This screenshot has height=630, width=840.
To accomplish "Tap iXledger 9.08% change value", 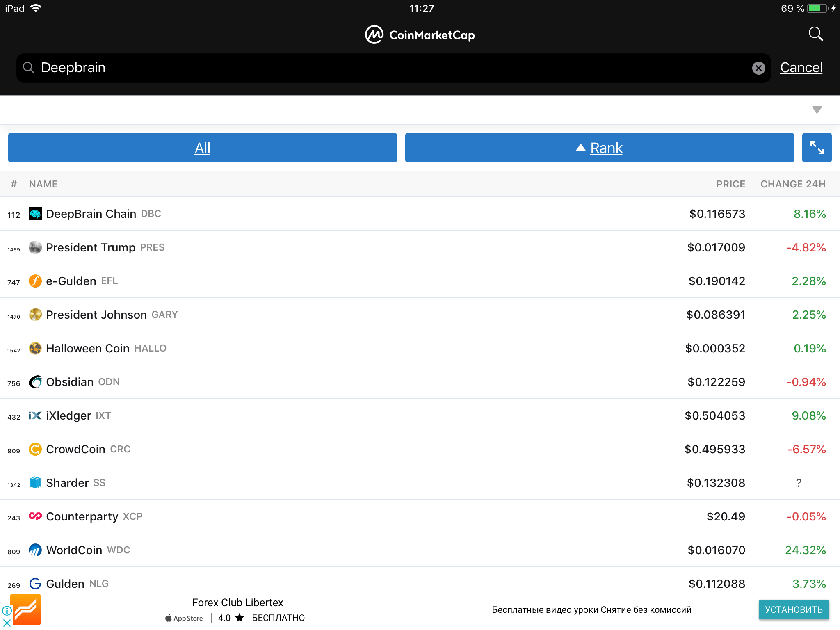I will (808, 415).
